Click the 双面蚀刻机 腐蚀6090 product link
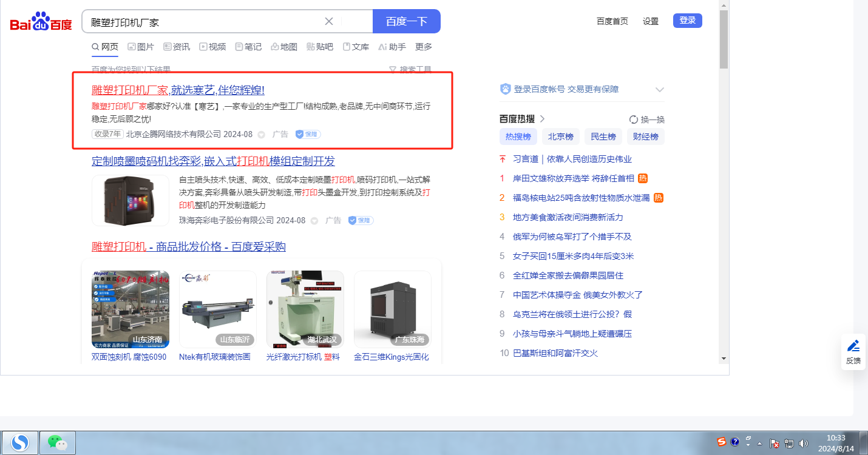 tap(129, 357)
